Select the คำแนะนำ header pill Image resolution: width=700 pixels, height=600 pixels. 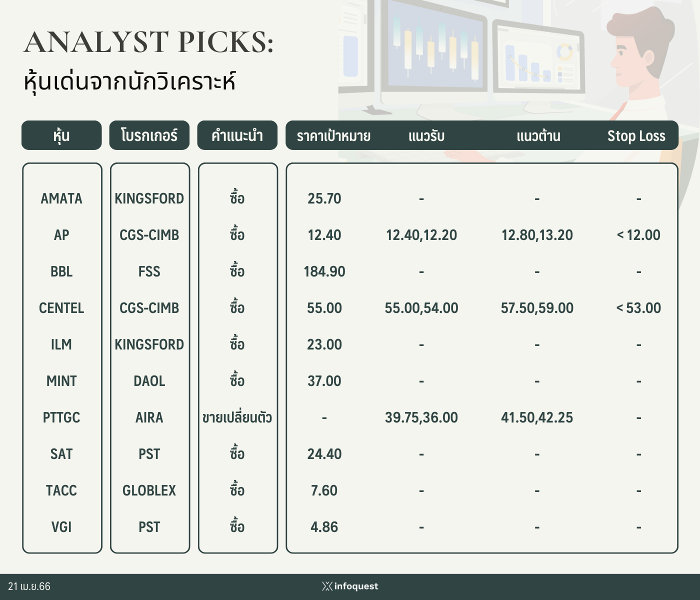pyautogui.click(x=237, y=135)
